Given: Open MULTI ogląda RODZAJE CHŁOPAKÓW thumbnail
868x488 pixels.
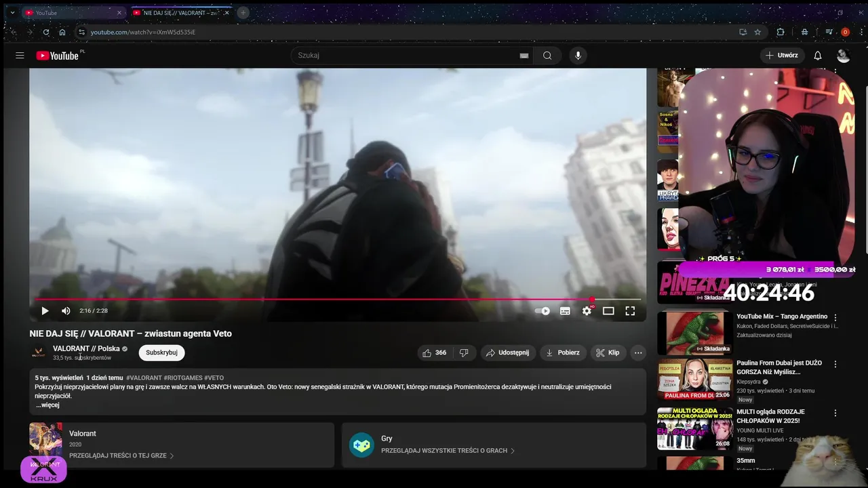Looking at the screenshot, I should click(694, 429).
